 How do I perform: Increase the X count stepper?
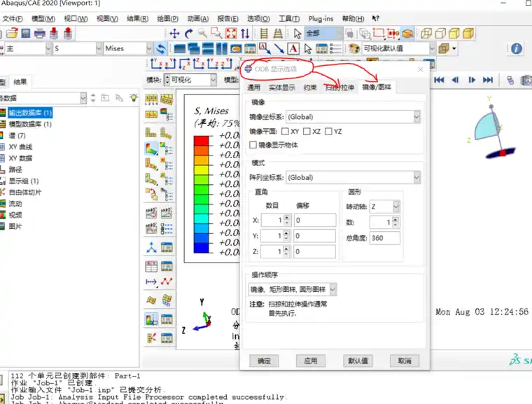click(287, 218)
